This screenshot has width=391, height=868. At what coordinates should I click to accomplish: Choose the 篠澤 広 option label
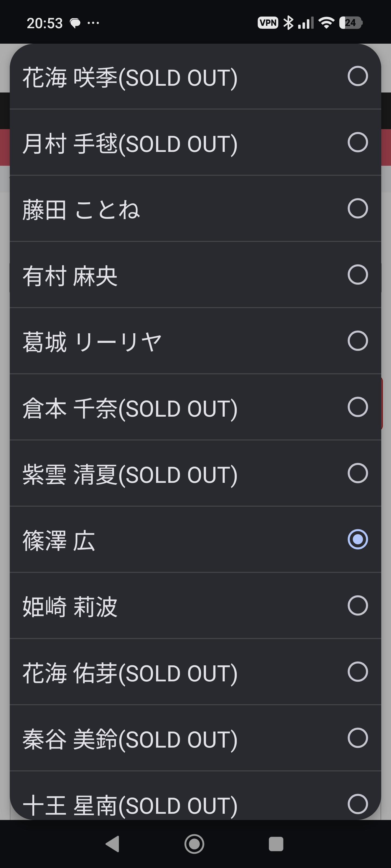tap(59, 540)
